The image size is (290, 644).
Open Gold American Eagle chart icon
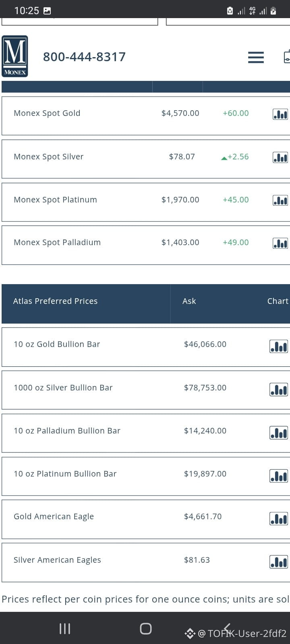(279, 518)
